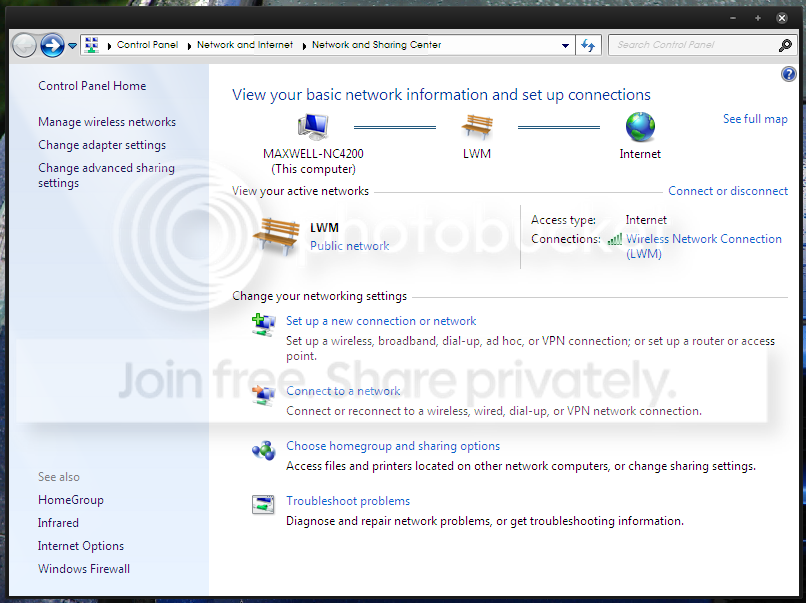Image resolution: width=806 pixels, height=603 pixels.
Task: Click the search magnifier icon
Action: (x=785, y=45)
